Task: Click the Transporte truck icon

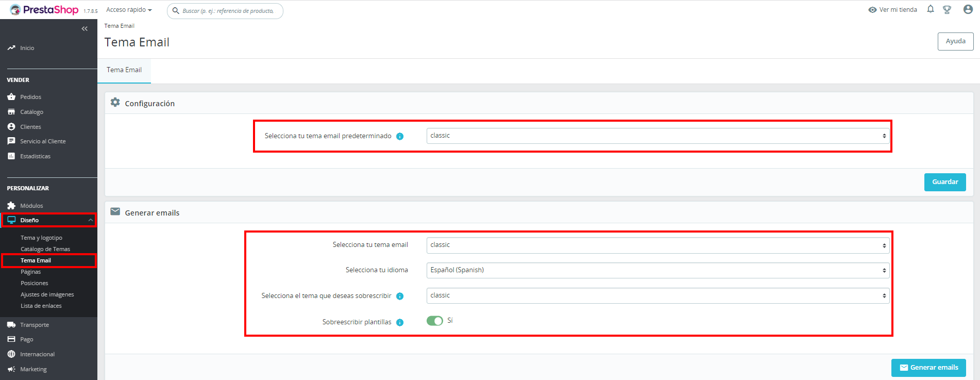Action: pyautogui.click(x=11, y=325)
